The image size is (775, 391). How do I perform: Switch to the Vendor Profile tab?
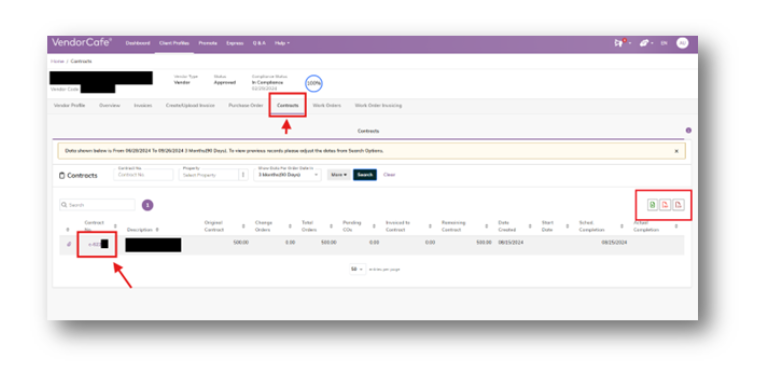click(x=69, y=106)
